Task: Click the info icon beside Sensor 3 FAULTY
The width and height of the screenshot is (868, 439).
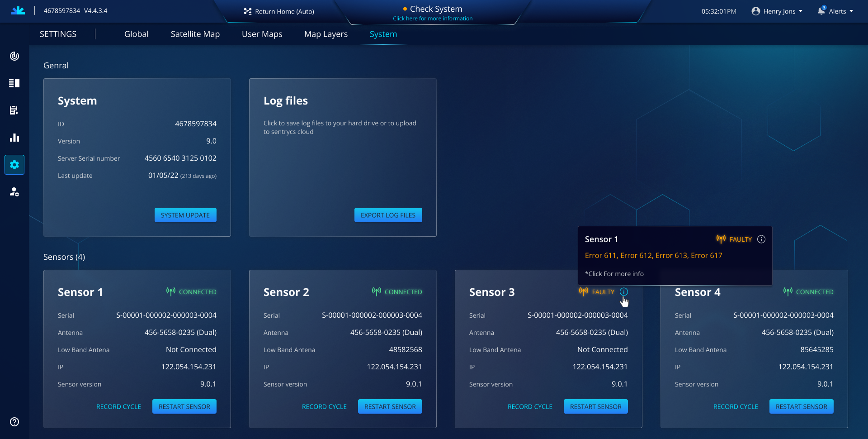Action: (x=624, y=292)
